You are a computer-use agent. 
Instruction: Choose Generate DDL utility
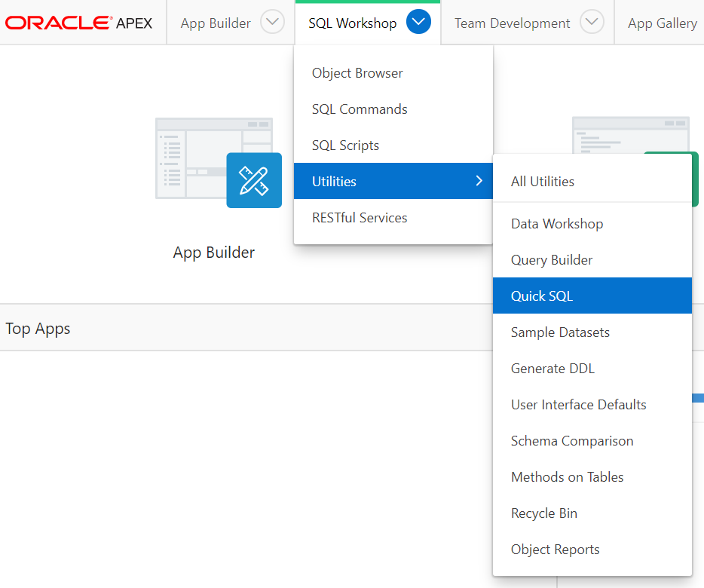(552, 369)
